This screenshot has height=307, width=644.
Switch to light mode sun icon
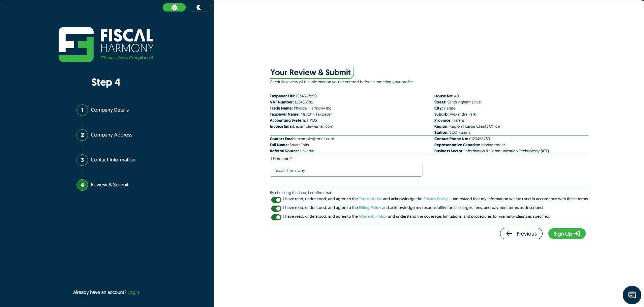pyautogui.click(x=174, y=7)
